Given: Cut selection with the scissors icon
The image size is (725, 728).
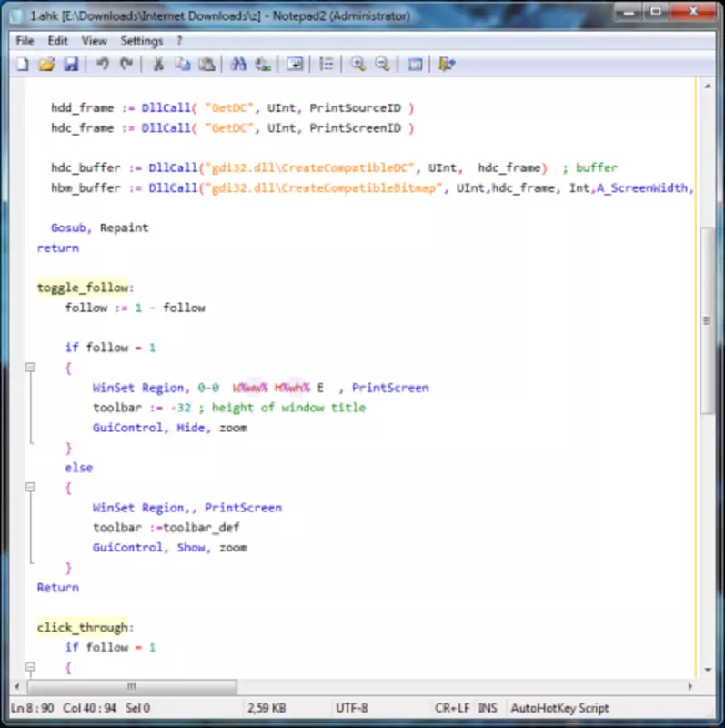Looking at the screenshot, I should (x=158, y=64).
